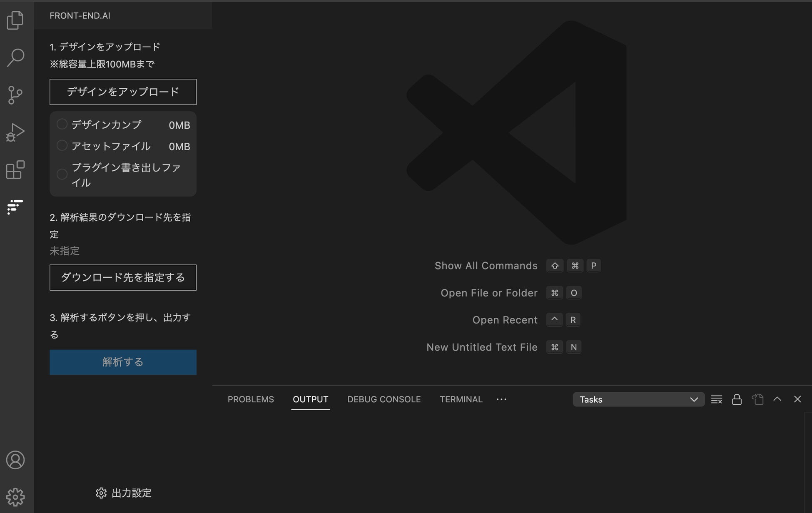Viewport: 812px width, 513px height.
Task: Open the Tasks output channel dropdown
Action: click(638, 399)
